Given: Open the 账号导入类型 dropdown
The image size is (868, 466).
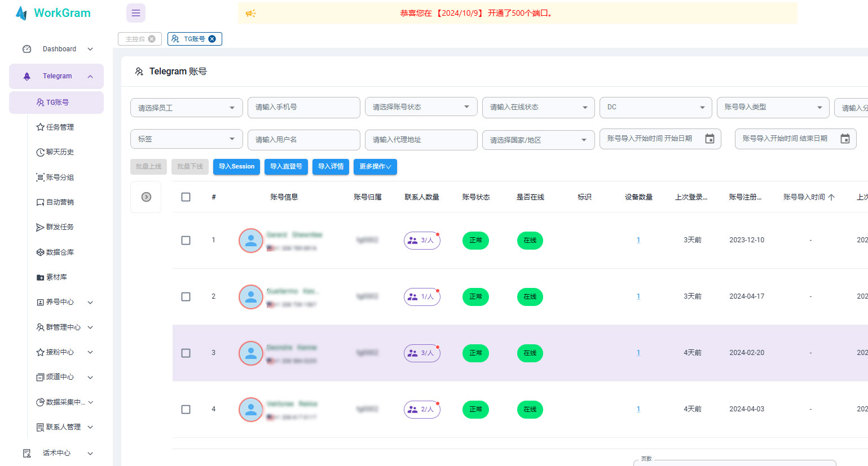Looking at the screenshot, I should point(773,108).
